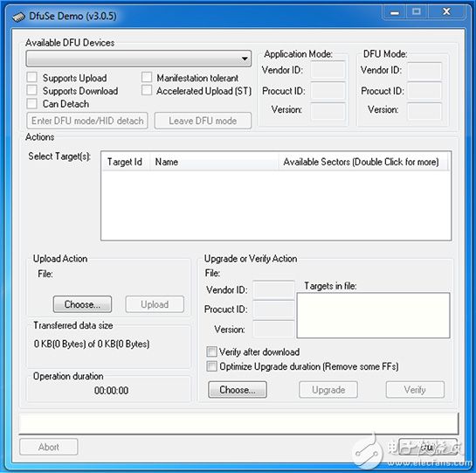
Task: Click the Abort button
Action: [x=49, y=447]
